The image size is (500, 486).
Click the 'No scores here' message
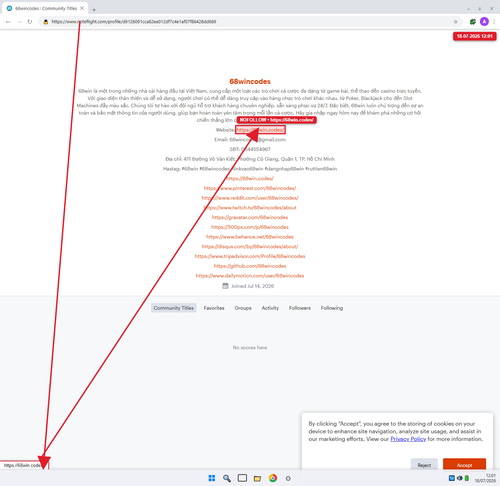coord(250,347)
